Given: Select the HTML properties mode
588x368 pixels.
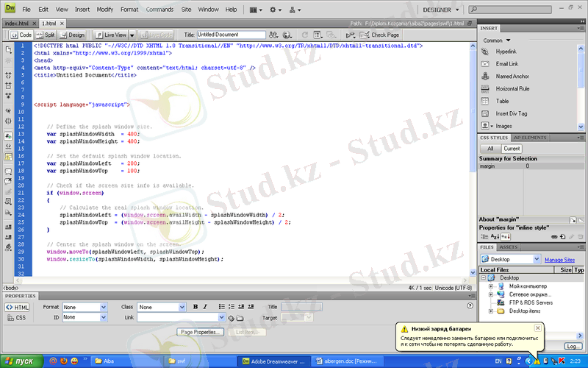Looking at the screenshot, I should pyautogui.click(x=17, y=307).
